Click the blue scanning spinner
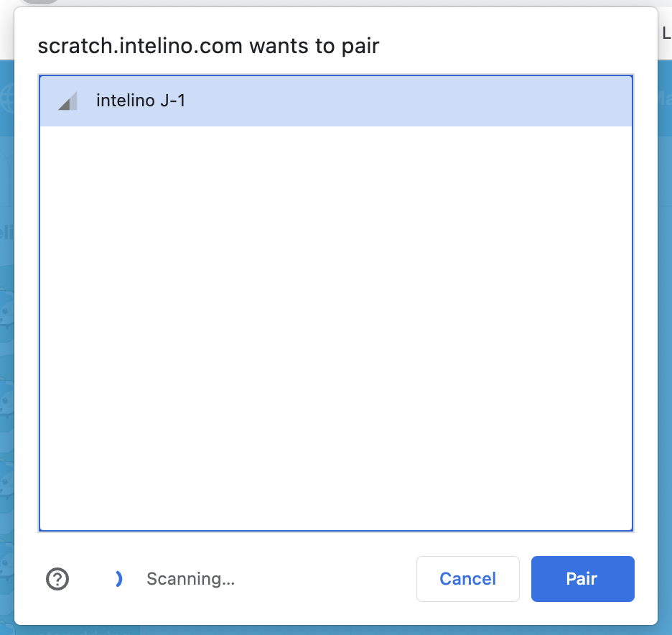 118,579
